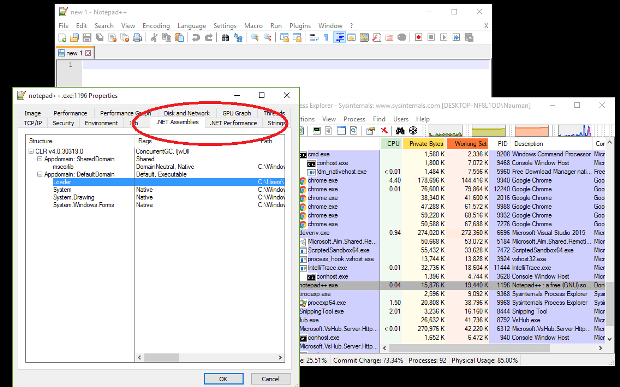Click Cancel in the Properties dialog

(270, 378)
